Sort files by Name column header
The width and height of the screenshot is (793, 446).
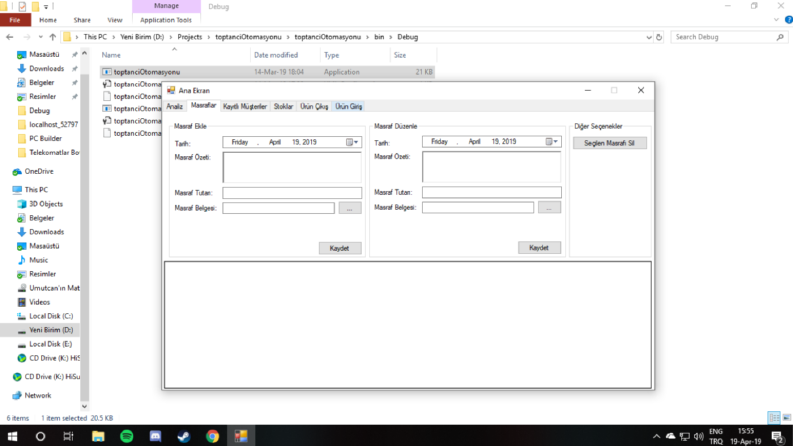111,55
